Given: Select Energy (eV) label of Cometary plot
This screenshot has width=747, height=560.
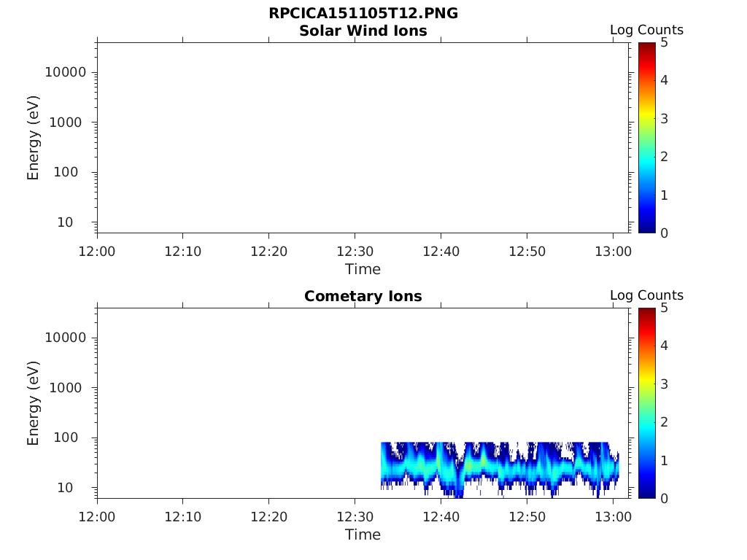Looking at the screenshot, I should click(x=33, y=403).
